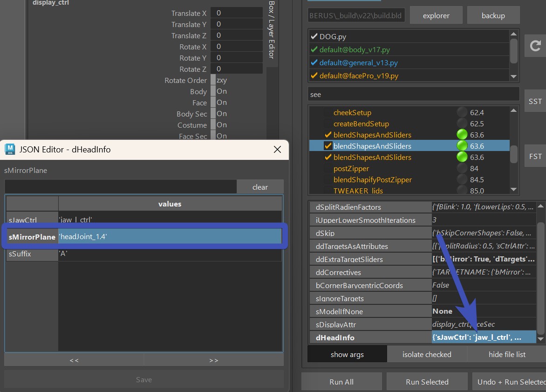Enable the cheekSetup checkbox
Screen dimensions: 546x392
pyautogui.click(x=328, y=112)
